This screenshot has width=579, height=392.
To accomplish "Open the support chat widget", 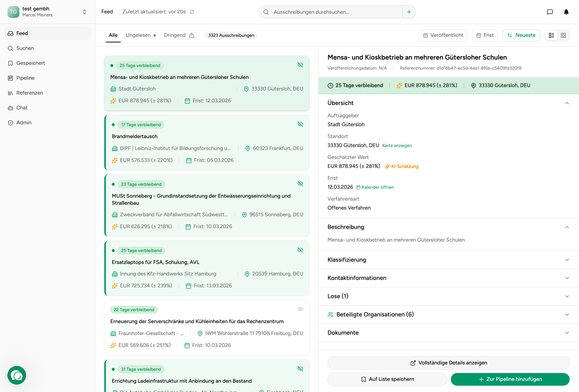I will [x=17, y=375].
